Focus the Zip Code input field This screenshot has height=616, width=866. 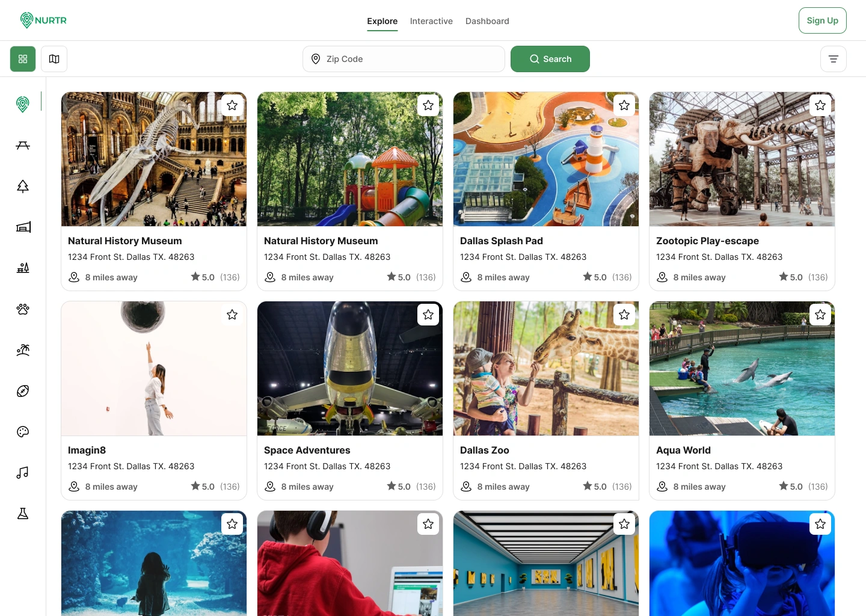404,59
